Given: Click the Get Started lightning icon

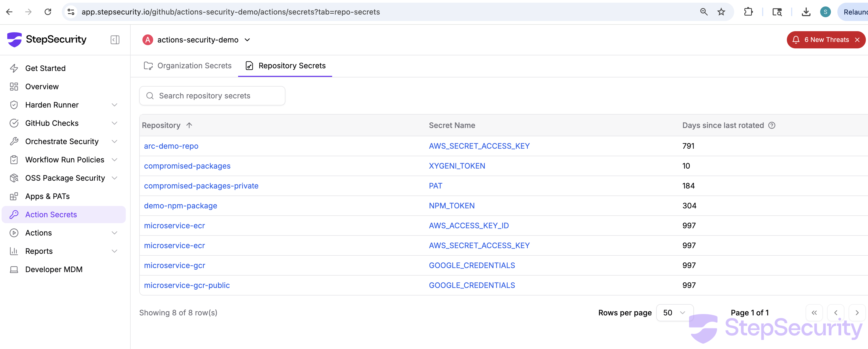Looking at the screenshot, I should (x=14, y=68).
